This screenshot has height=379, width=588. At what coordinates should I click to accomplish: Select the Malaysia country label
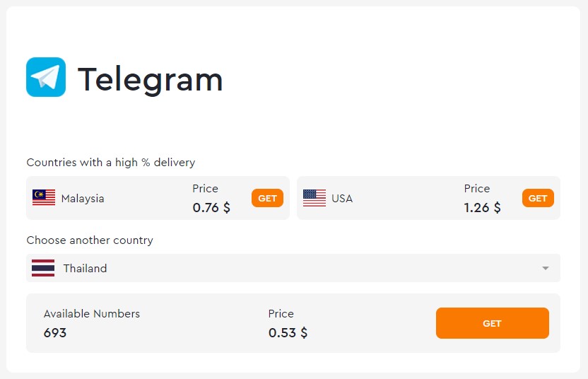pos(83,199)
